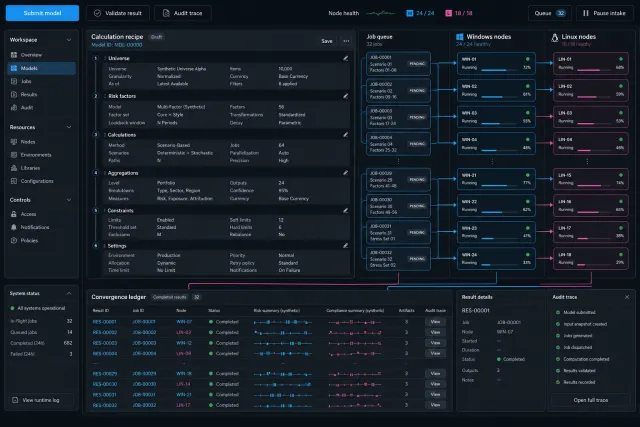Collapse the System status panel

tap(69, 293)
